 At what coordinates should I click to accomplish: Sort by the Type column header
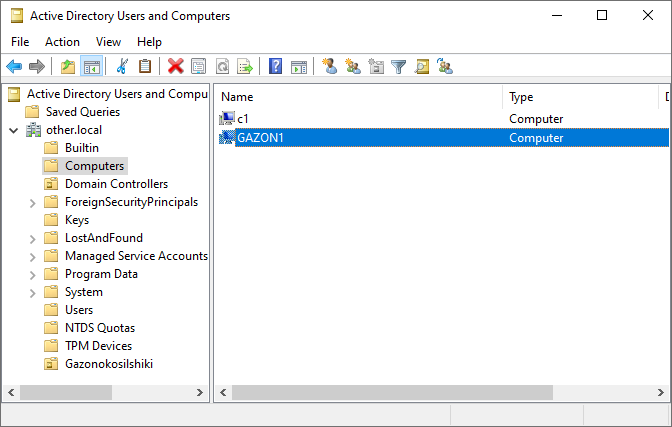(580, 97)
